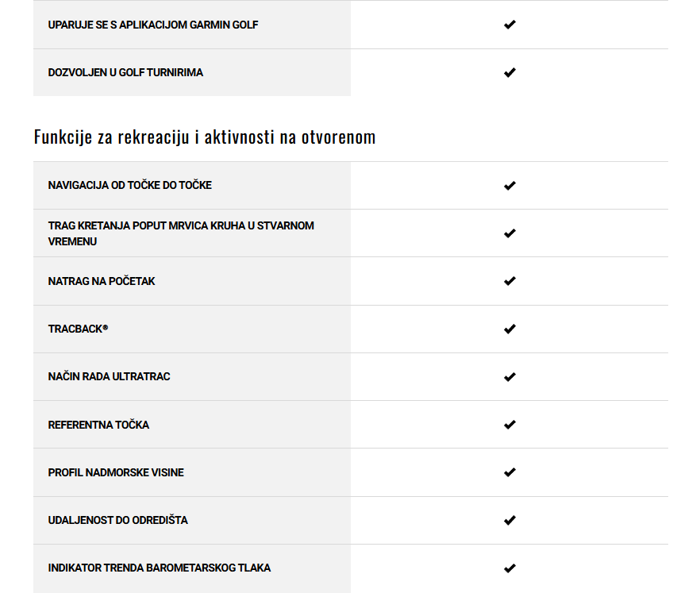Click checkmark beside Referentna točka
Image resolution: width=700 pixels, height=593 pixels.
(x=510, y=425)
